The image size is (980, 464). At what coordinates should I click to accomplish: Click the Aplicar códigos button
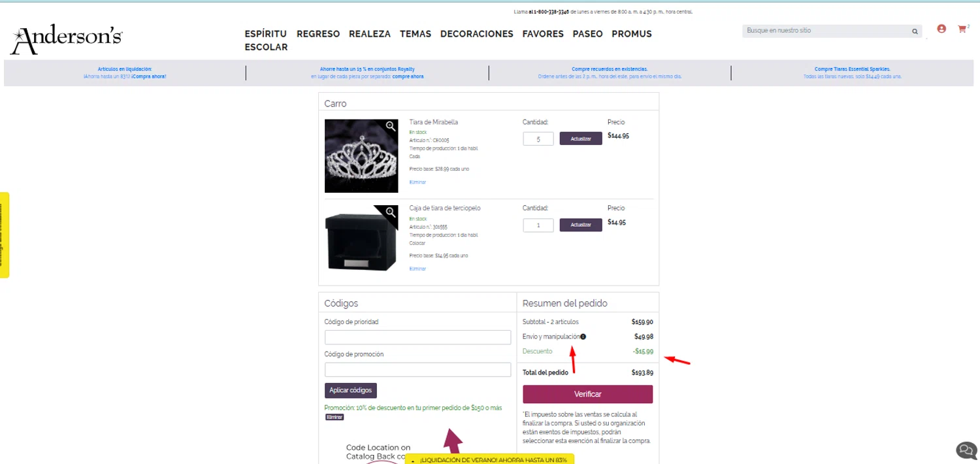pos(350,390)
